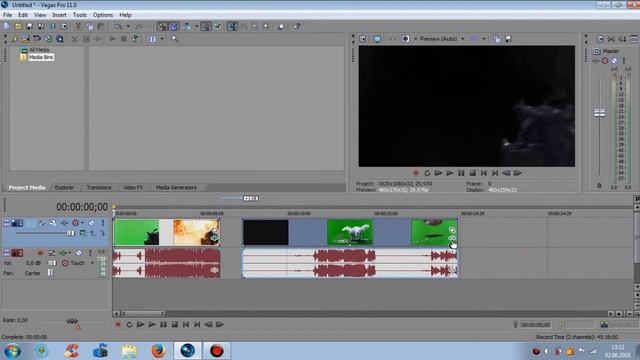Open video track automation settings dropdown arrow
The image size is (640, 360).
point(82,223)
